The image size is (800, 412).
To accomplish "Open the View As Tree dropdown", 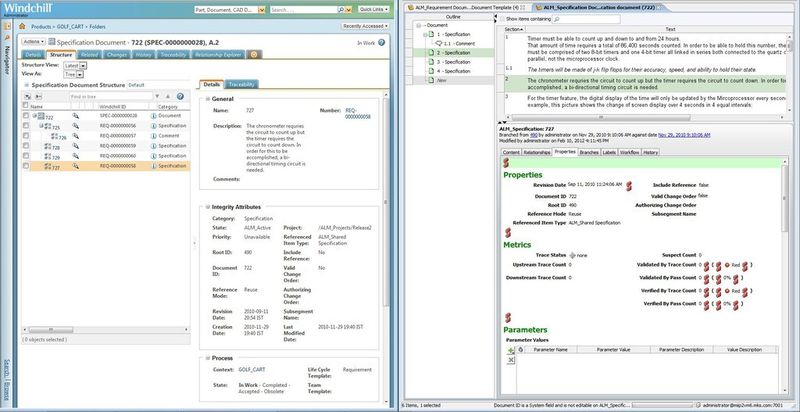I will coord(73,74).
